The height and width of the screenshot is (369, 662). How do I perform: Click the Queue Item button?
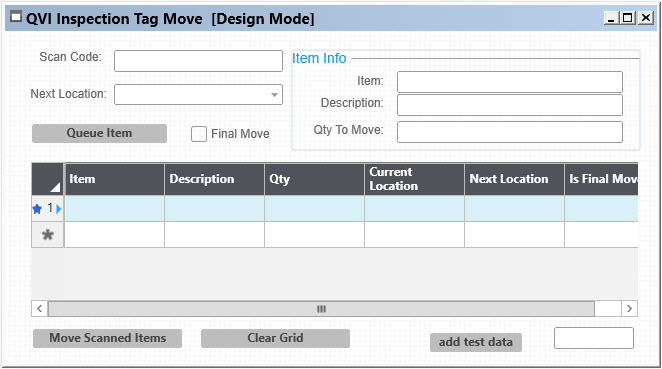tap(99, 133)
